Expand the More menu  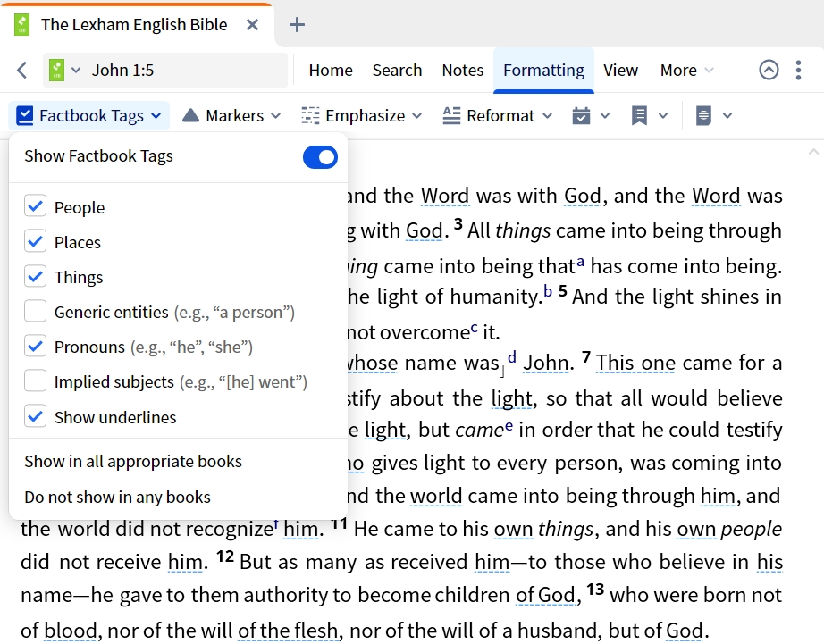pos(687,70)
